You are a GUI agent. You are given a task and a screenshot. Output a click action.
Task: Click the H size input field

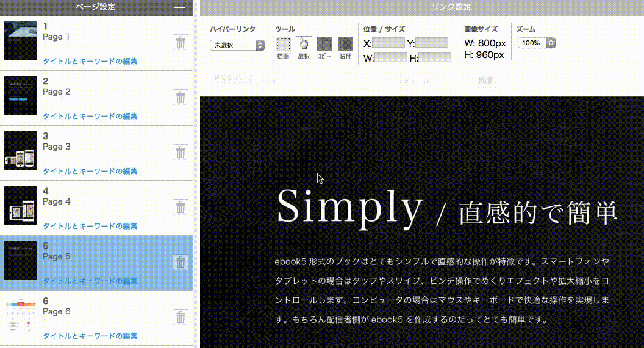(435, 57)
